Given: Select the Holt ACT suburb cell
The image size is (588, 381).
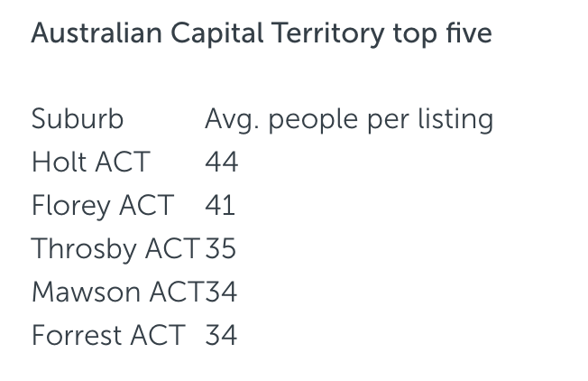Looking at the screenshot, I should click(91, 163).
